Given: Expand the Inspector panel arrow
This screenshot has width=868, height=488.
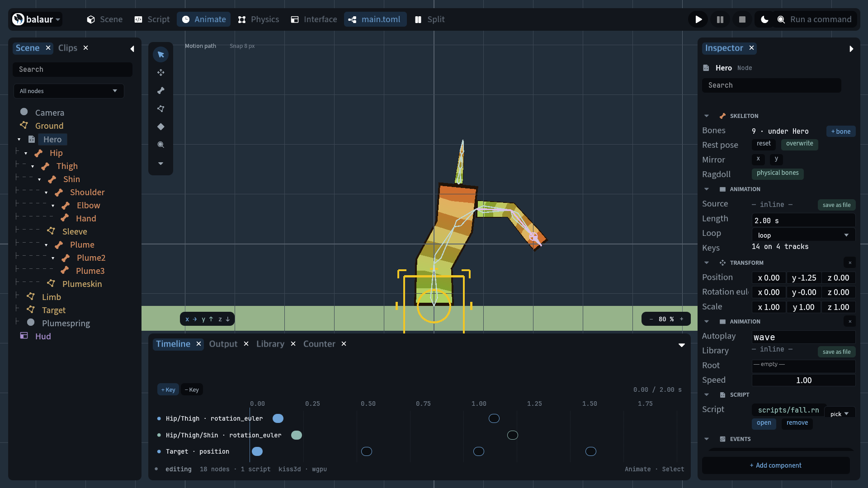Looking at the screenshot, I should [851, 48].
